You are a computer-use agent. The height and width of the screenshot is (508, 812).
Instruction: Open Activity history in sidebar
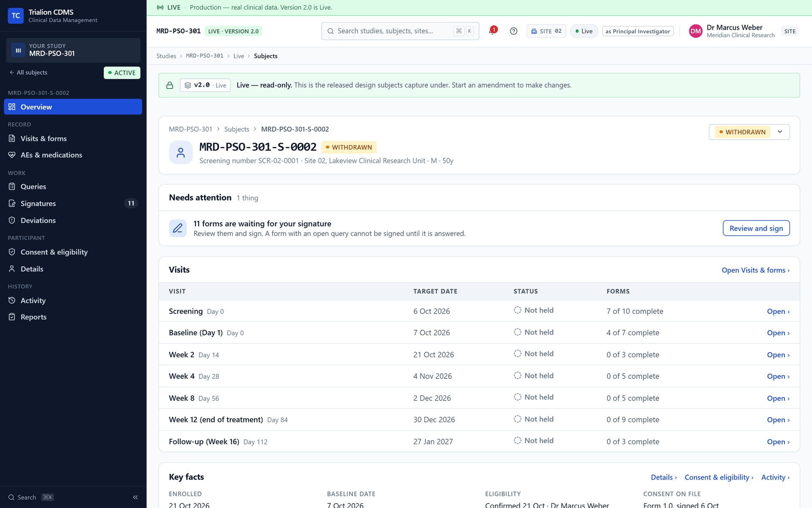click(x=73, y=301)
